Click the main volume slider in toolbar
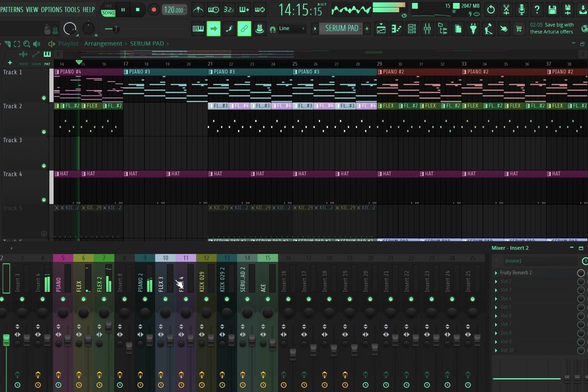 115,29
